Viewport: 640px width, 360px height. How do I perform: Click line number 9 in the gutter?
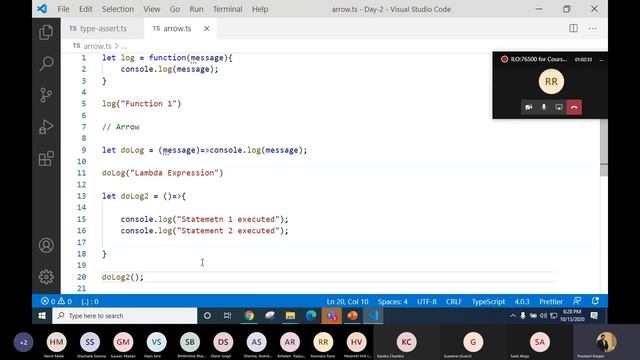coord(83,150)
